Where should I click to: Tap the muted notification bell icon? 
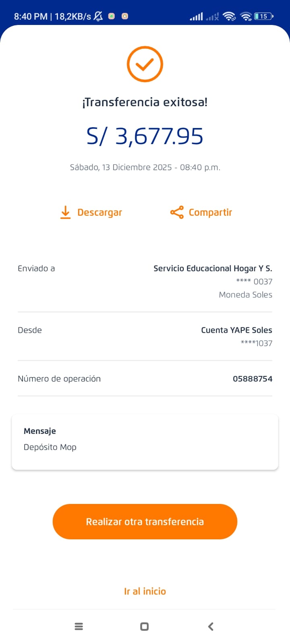tap(98, 16)
